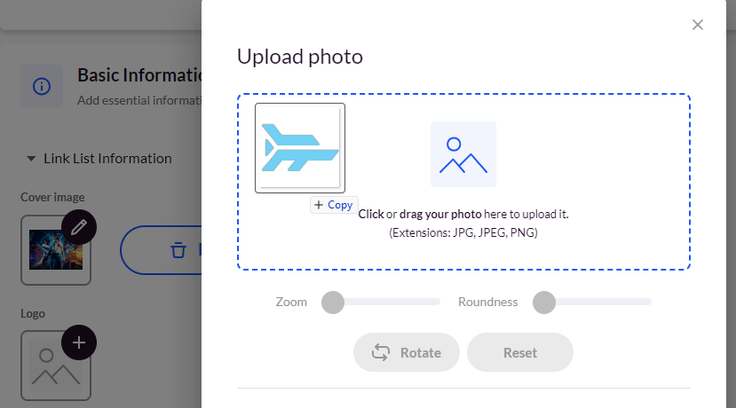Image resolution: width=736 pixels, height=408 pixels.
Task: Click the Roundness slider track
Action: 592,302
